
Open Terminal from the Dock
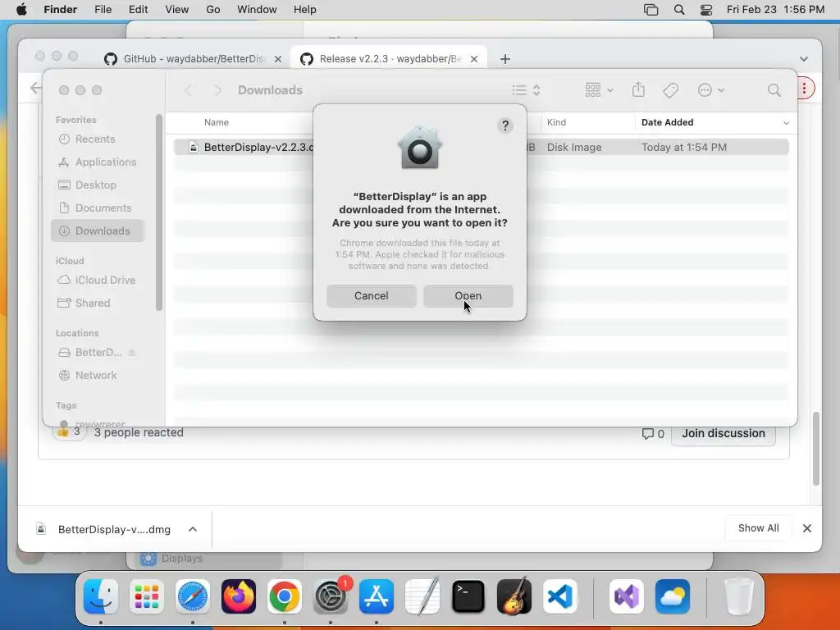tap(468, 596)
